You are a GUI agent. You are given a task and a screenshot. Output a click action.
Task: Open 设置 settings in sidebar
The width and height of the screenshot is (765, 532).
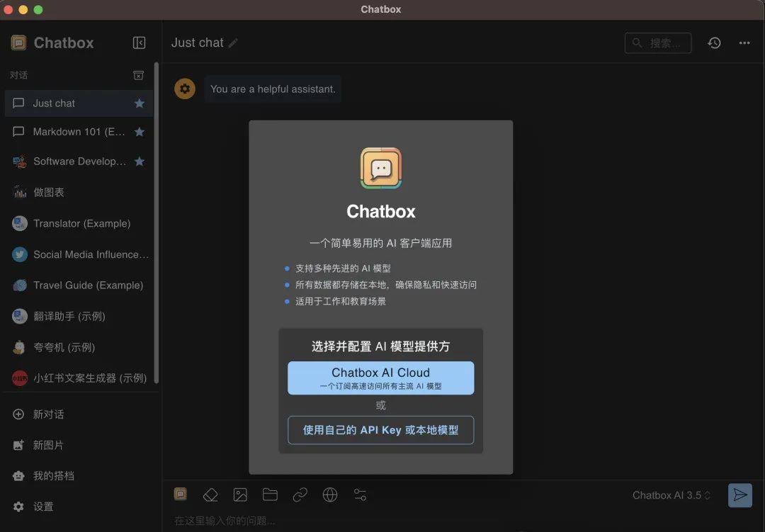click(79, 506)
